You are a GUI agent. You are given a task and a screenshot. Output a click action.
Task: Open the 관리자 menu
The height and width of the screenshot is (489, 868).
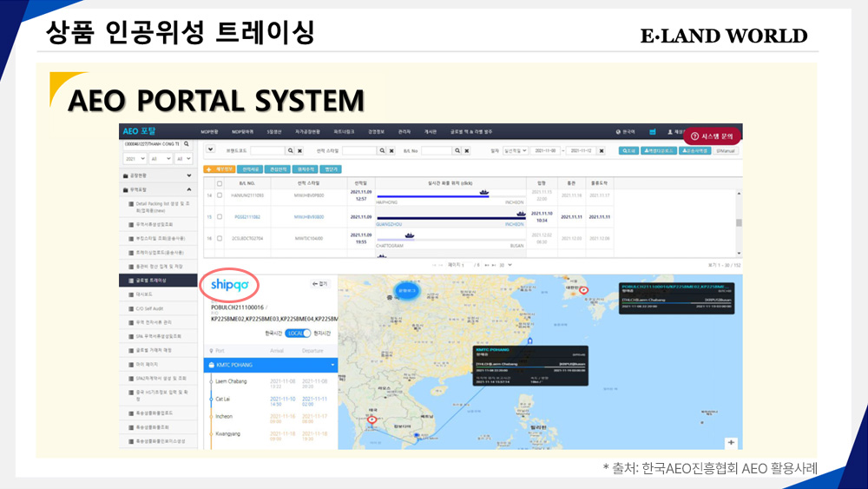pyautogui.click(x=404, y=132)
